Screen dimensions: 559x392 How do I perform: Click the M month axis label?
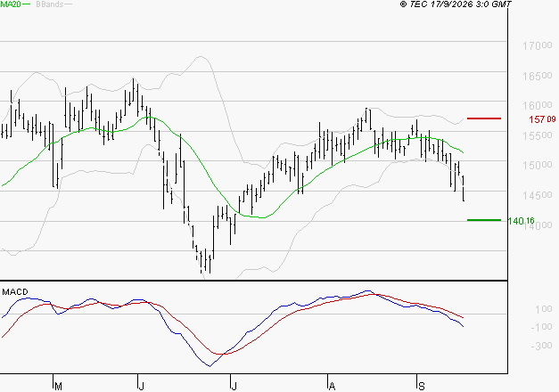coord(59,387)
